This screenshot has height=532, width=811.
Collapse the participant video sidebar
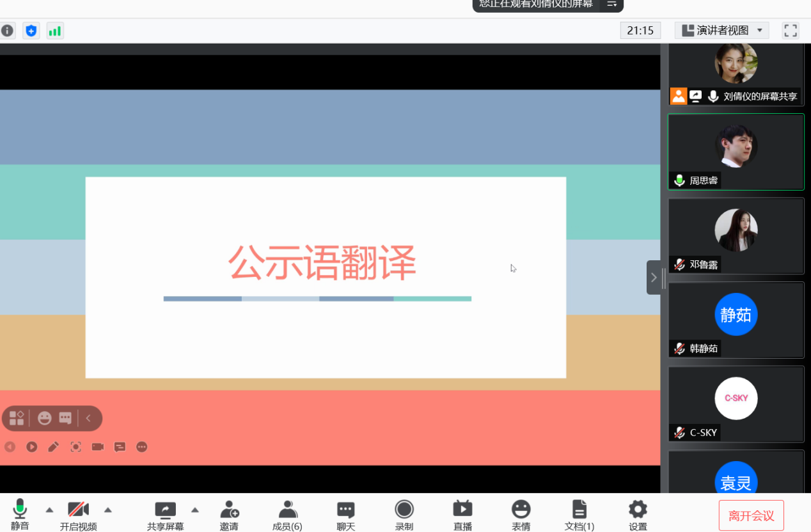pyautogui.click(x=653, y=278)
